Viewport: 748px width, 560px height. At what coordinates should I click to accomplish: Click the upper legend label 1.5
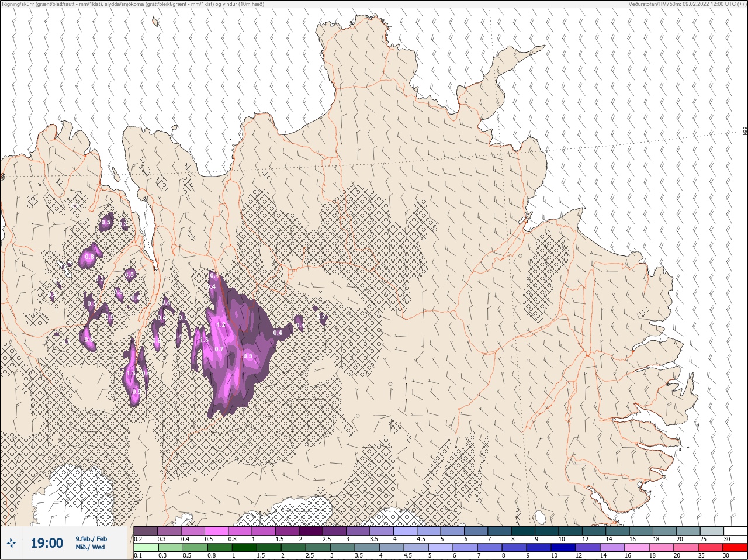(280, 539)
